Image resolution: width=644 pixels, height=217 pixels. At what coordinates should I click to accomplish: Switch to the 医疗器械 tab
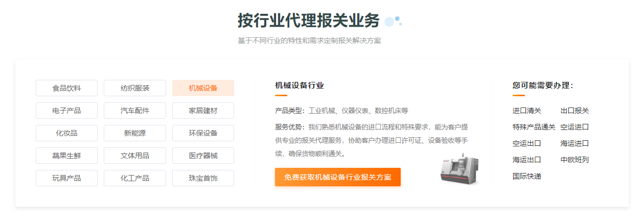click(203, 156)
